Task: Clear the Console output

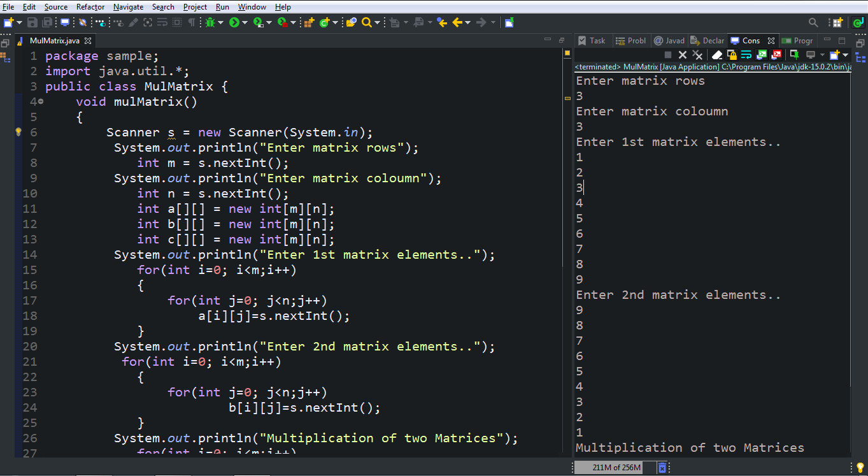Action: (x=716, y=55)
